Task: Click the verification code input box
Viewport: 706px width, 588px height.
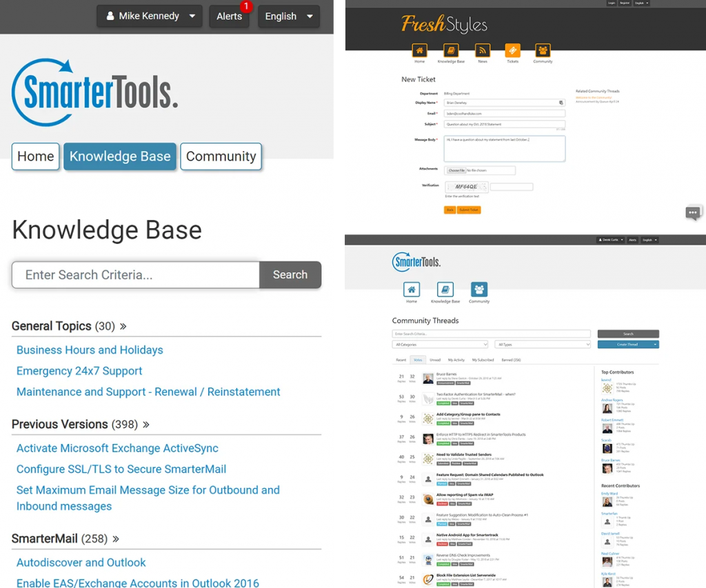Action: pyautogui.click(x=512, y=186)
